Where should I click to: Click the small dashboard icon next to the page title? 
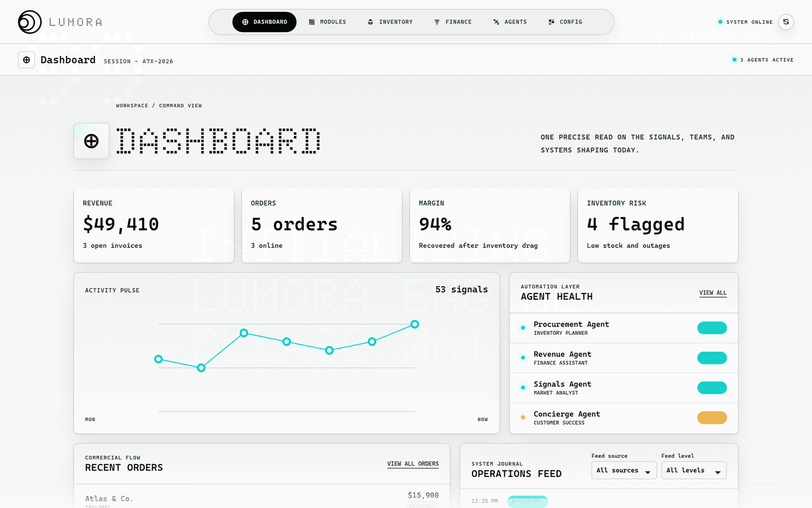coord(26,60)
